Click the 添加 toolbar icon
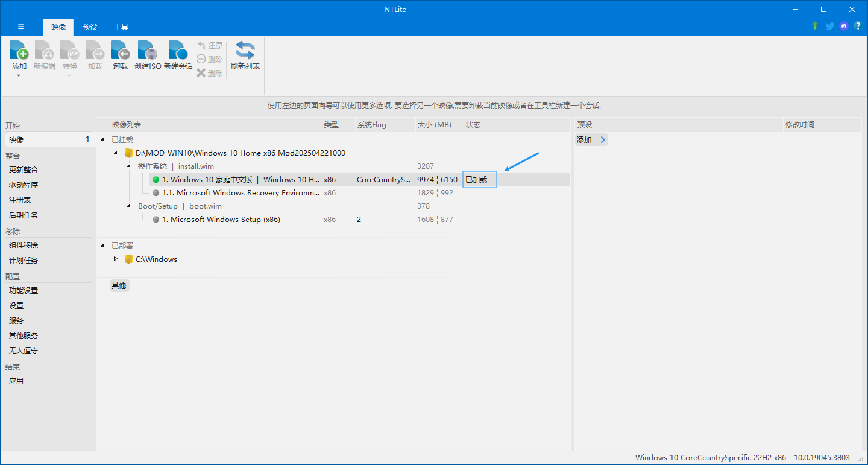This screenshot has height=465, width=868. [x=19, y=50]
